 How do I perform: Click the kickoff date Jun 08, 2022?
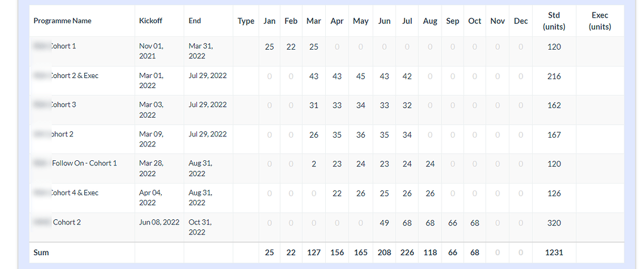[160, 222]
